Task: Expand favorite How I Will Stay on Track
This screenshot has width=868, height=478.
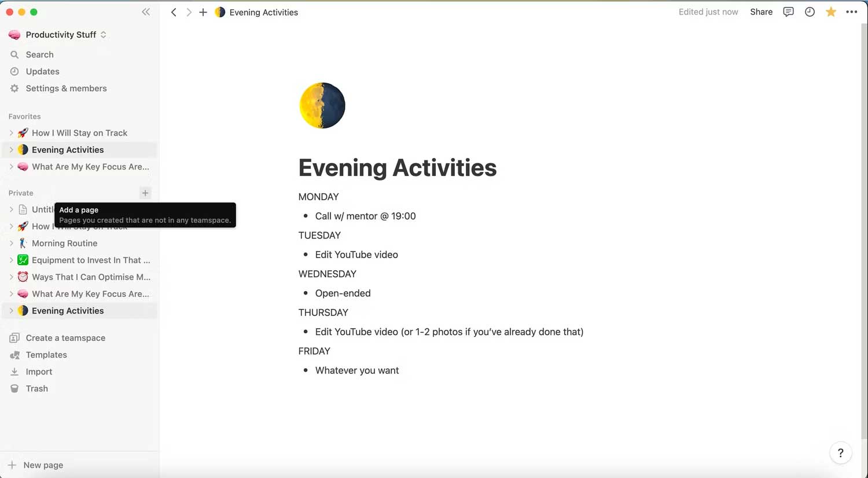Action: (x=11, y=133)
